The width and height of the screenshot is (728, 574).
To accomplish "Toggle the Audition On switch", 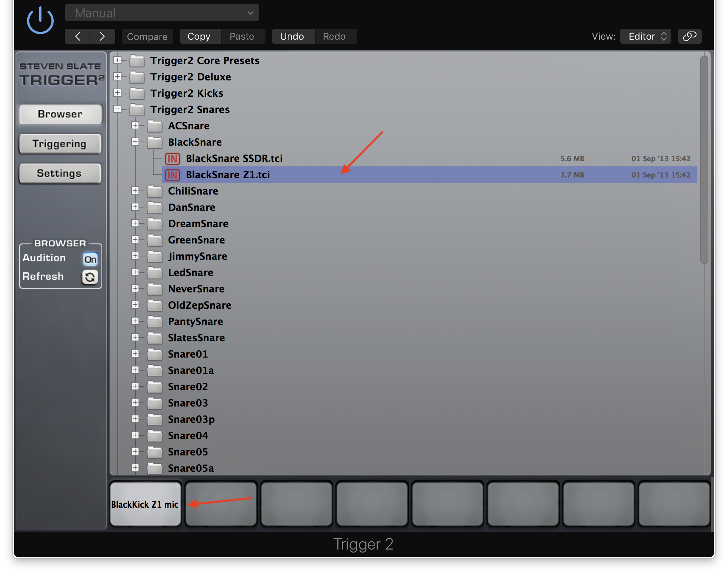I will point(90,259).
